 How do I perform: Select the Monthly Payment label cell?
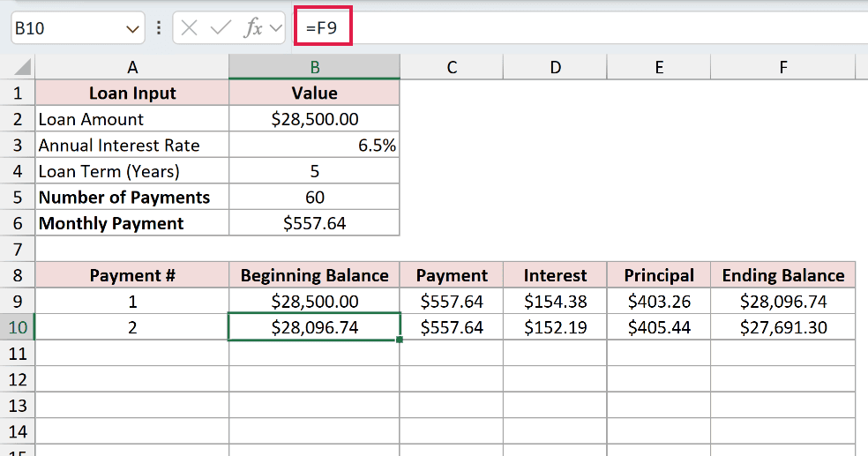pyautogui.click(x=132, y=223)
